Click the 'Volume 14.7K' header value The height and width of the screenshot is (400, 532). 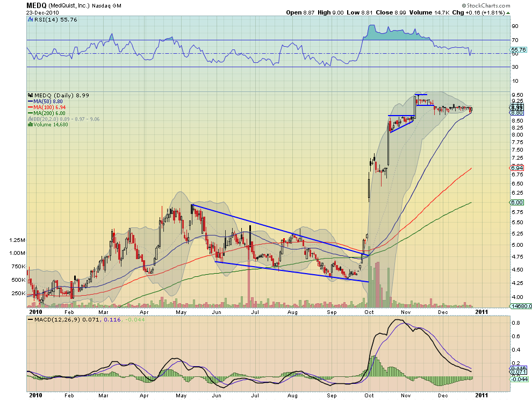click(x=429, y=12)
